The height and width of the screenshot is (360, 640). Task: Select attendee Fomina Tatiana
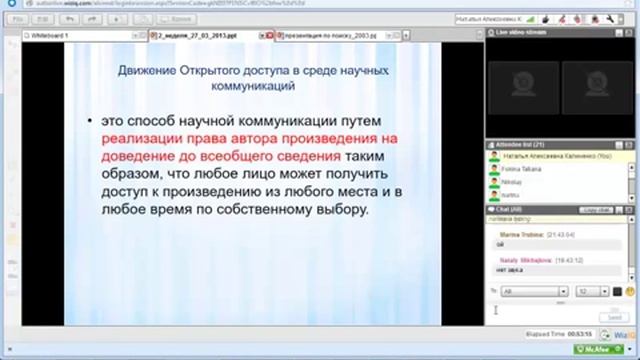tap(521, 169)
